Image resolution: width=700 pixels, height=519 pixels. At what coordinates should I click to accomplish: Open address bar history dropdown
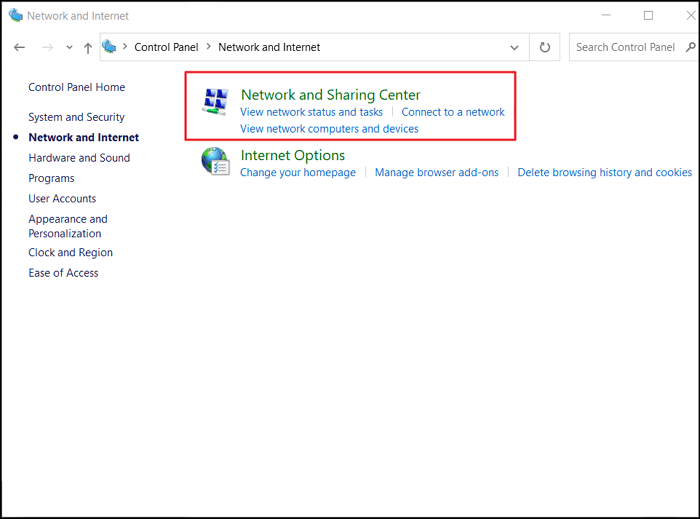[514, 47]
